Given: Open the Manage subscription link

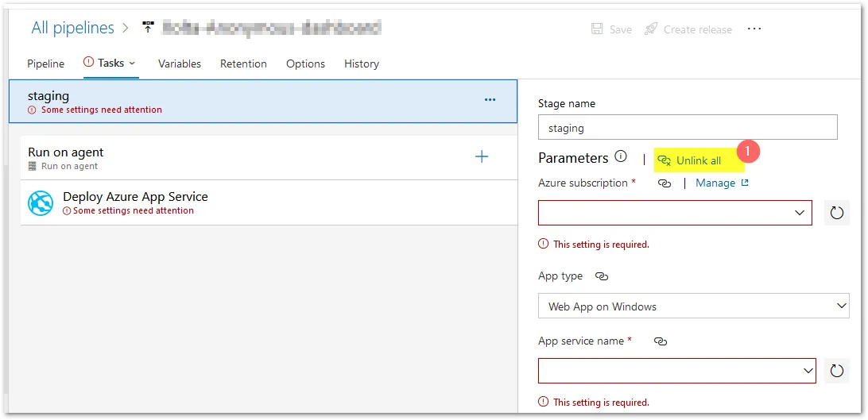Looking at the screenshot, I should [x=722, y=183].
